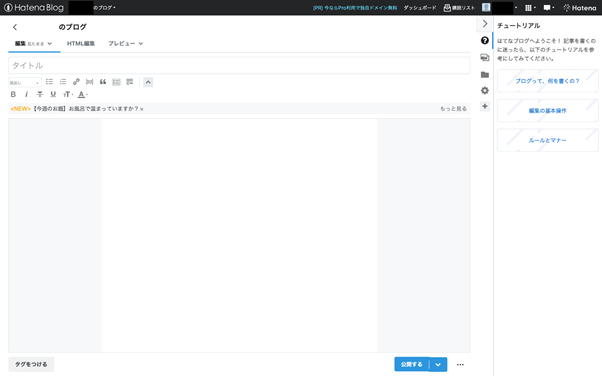Open the font size dropdown

coord(68,94)
